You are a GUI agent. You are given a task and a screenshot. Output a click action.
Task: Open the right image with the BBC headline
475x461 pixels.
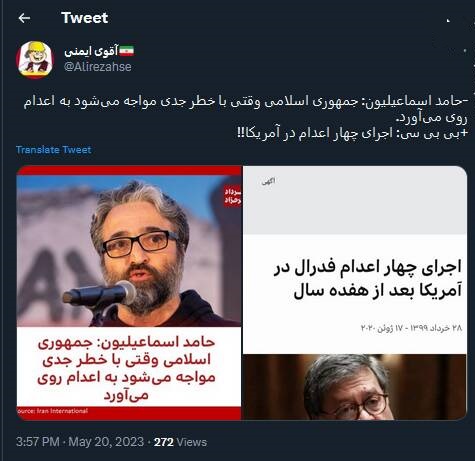[355, 293]
